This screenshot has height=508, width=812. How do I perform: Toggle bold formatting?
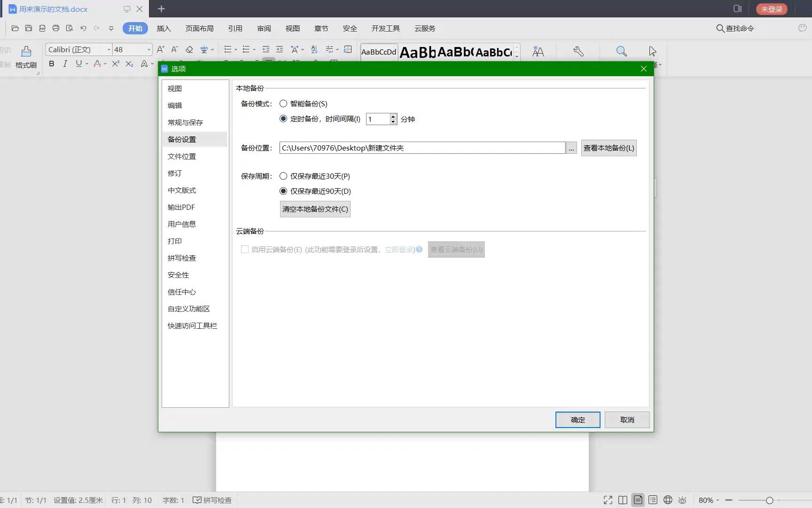[x=52, y=63]
